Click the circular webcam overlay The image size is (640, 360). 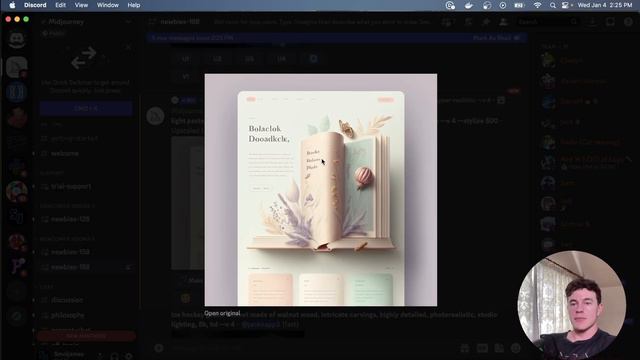tap(572, 305)
